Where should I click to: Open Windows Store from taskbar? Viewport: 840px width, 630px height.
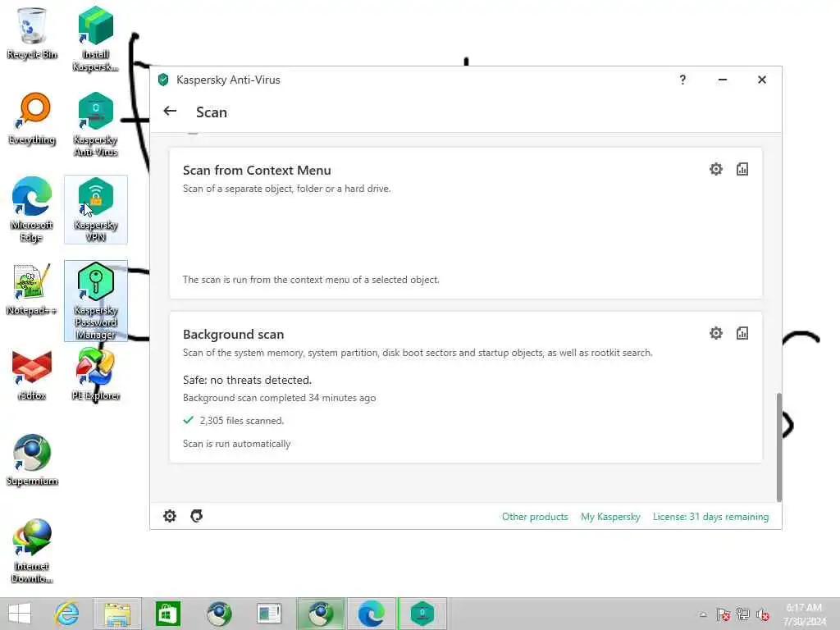coord(167,614)
